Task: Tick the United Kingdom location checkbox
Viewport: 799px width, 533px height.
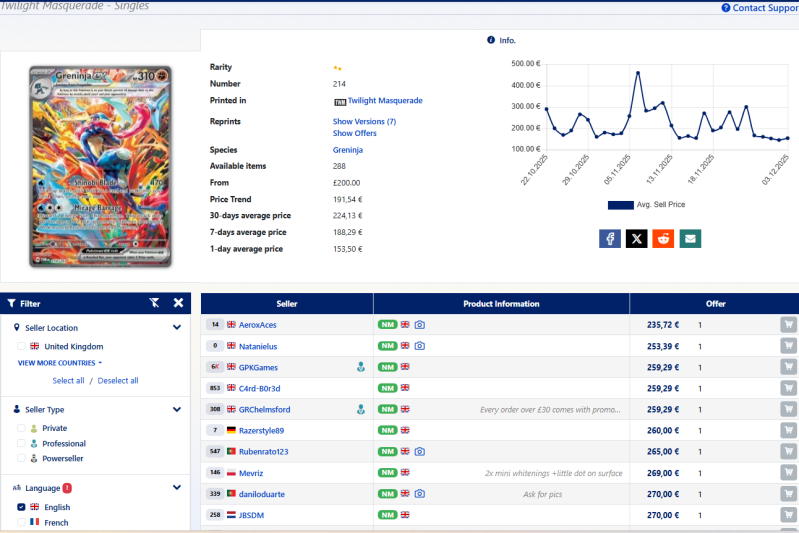Action: click(21, 346)
